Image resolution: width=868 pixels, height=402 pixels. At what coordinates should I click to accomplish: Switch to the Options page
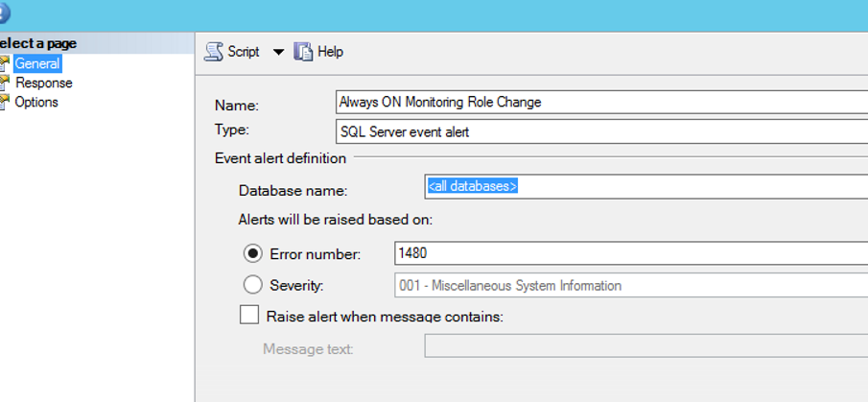click(36, 102)
